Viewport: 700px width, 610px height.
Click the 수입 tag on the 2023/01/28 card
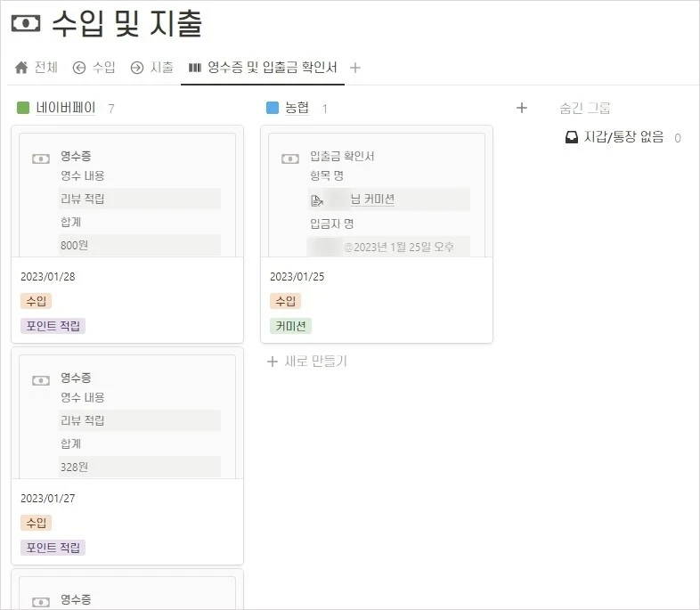click(37, 301)
